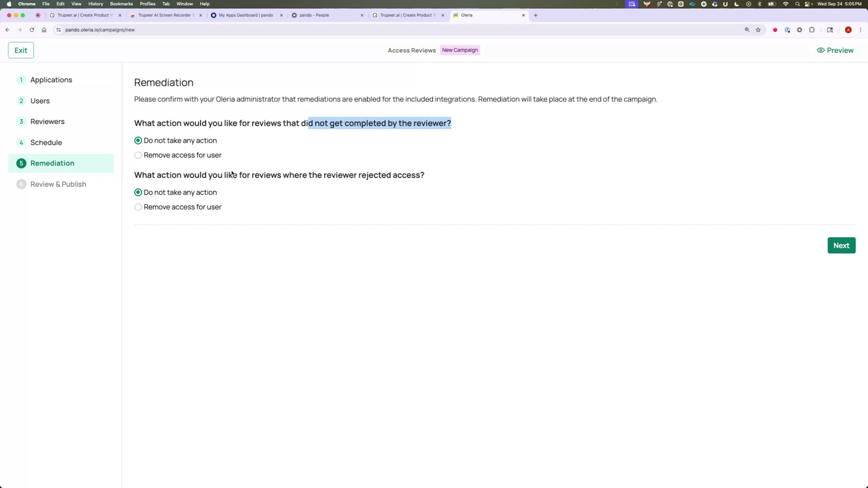The image size is (868, 488).
Task: Click the zoom magnifier icon in the address bar
Action: [747, 30]
